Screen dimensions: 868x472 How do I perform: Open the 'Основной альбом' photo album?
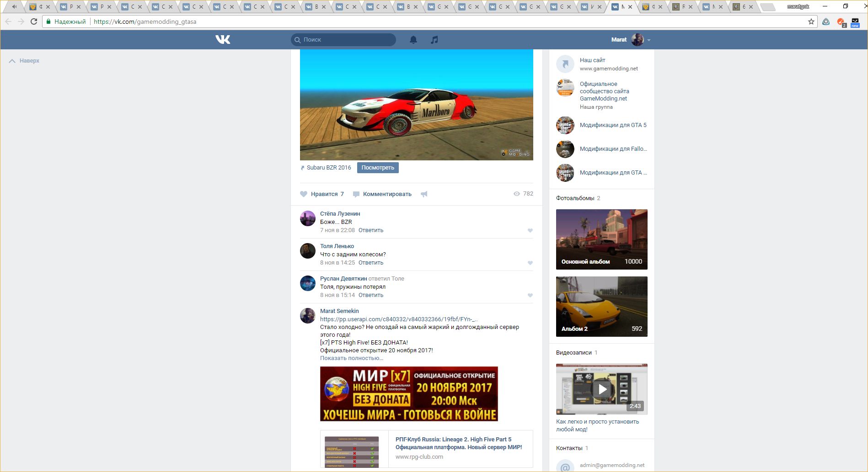click(x=602, y=239)
